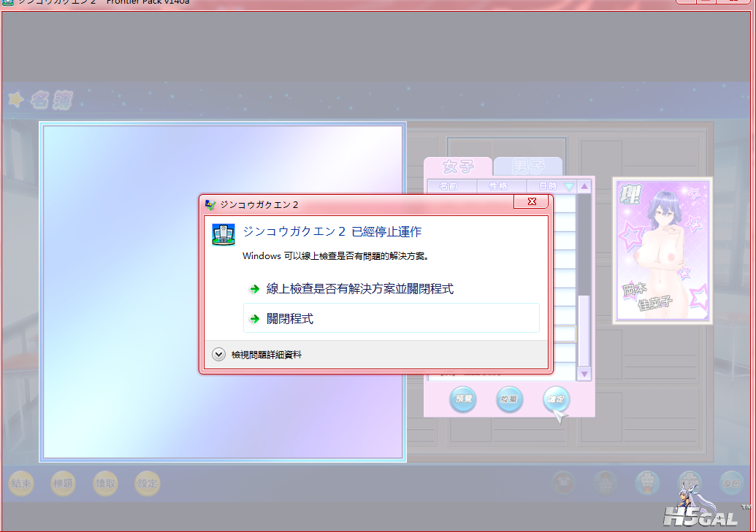Sort the list by 性格 column header
Image resolution: width=756 pixels, height=532 pixels.
coord(501,186)
